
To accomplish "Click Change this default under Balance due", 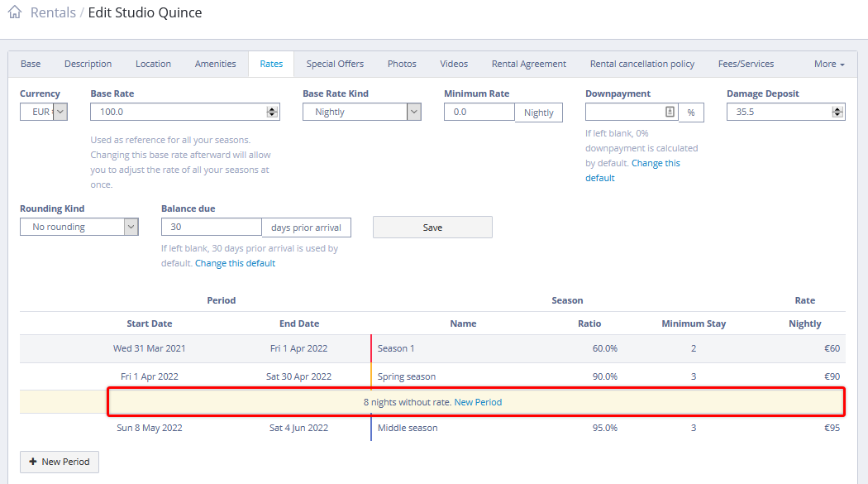I will tap(235, 263).
